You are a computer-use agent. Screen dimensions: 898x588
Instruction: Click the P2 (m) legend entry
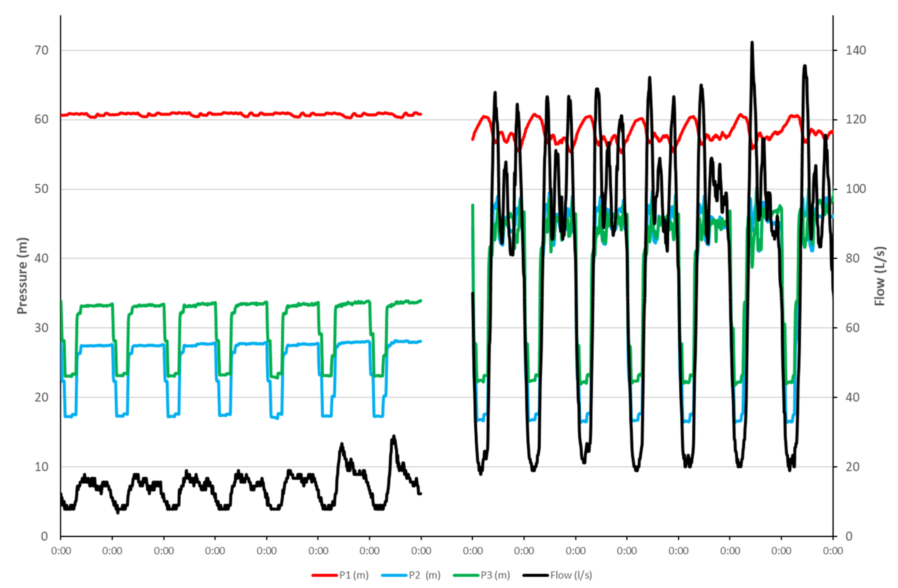424,575
